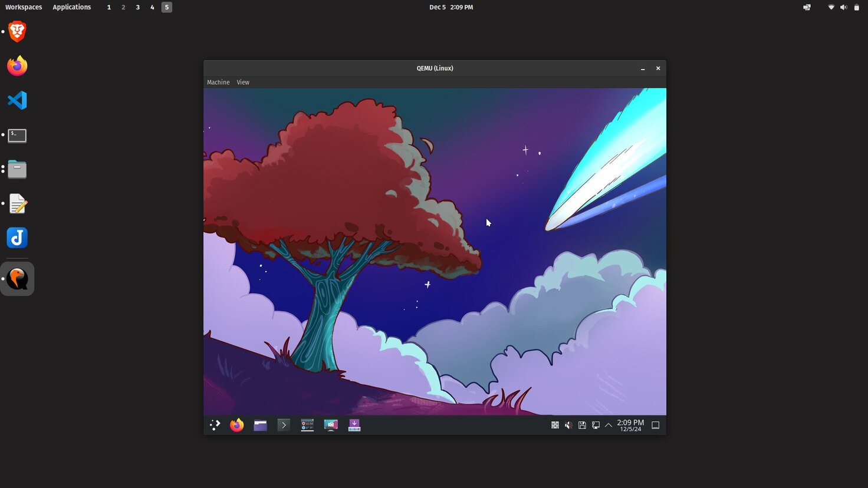This screenshot has height=488, width=868.
Task: Open host calendar via Dec 5 2:09 PM
Action: point(451,7)
